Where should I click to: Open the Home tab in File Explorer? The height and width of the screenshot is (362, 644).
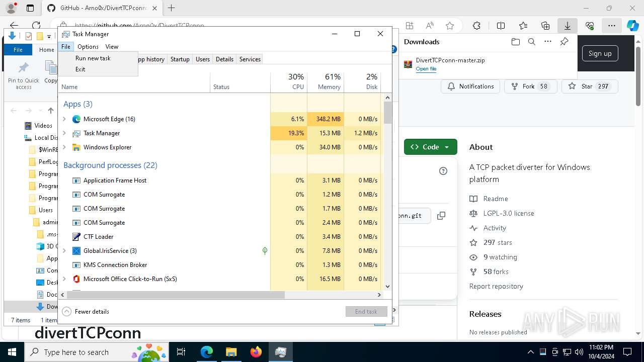pyautogui.click(x=46, y=50)
